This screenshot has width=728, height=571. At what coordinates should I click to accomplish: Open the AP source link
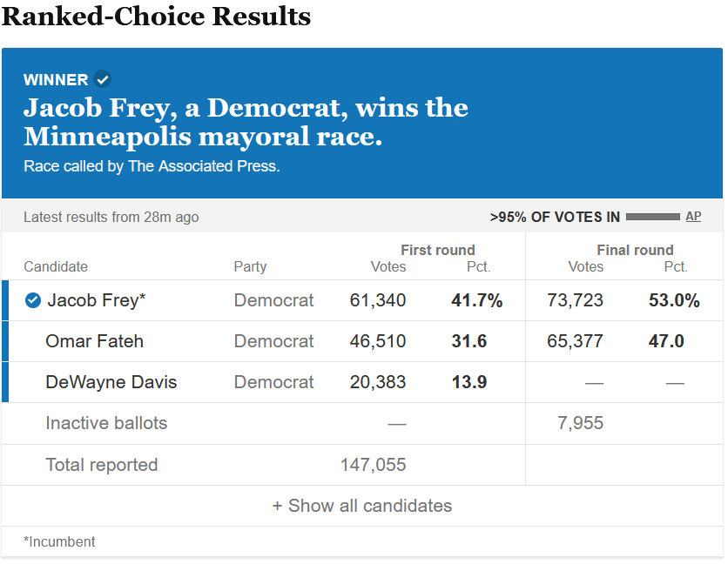(693, 217)
